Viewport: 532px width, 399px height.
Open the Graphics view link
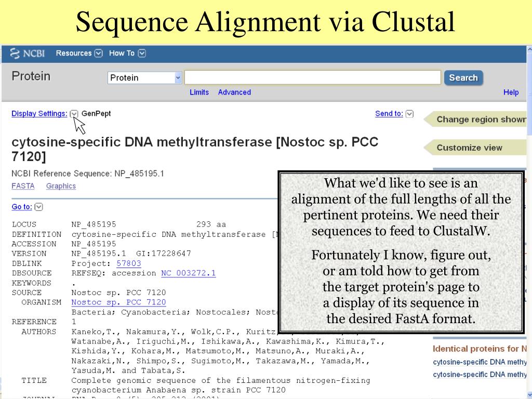[x=61, y=186]
